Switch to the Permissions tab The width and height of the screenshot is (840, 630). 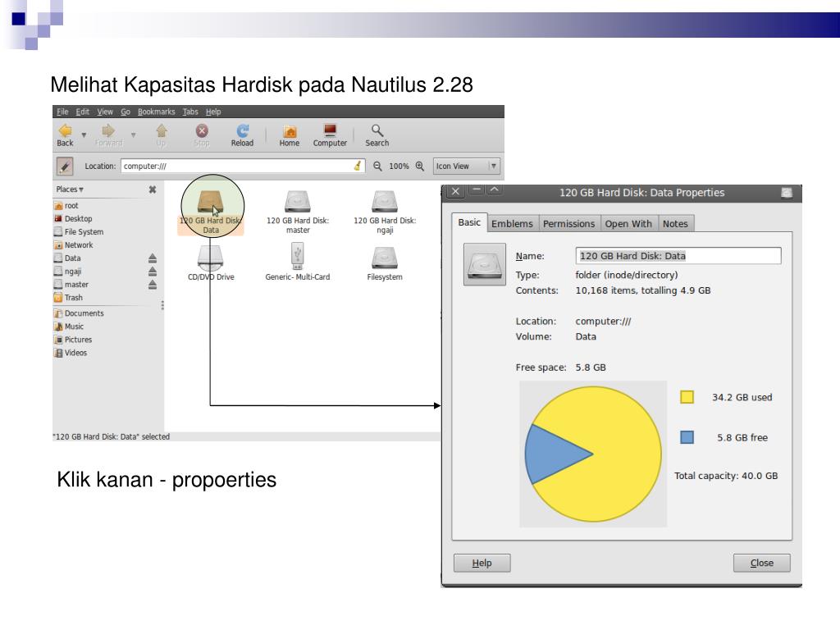(569, 223)
